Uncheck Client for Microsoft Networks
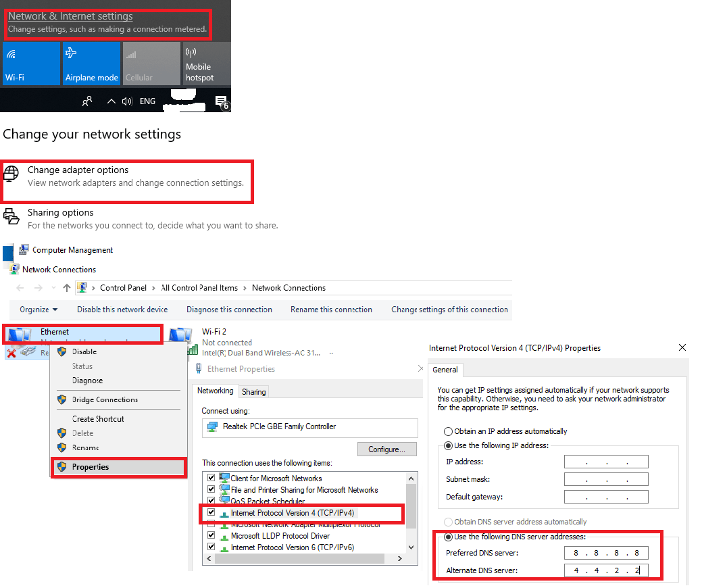The width and height of the screenshot is (702, 588). point(211,479)
